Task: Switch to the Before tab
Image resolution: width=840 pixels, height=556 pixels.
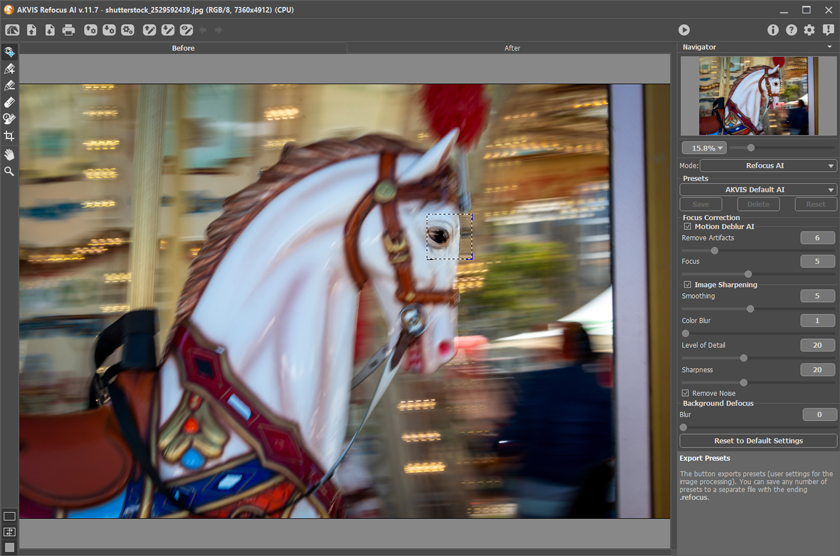Action: [x=183, y=48]
